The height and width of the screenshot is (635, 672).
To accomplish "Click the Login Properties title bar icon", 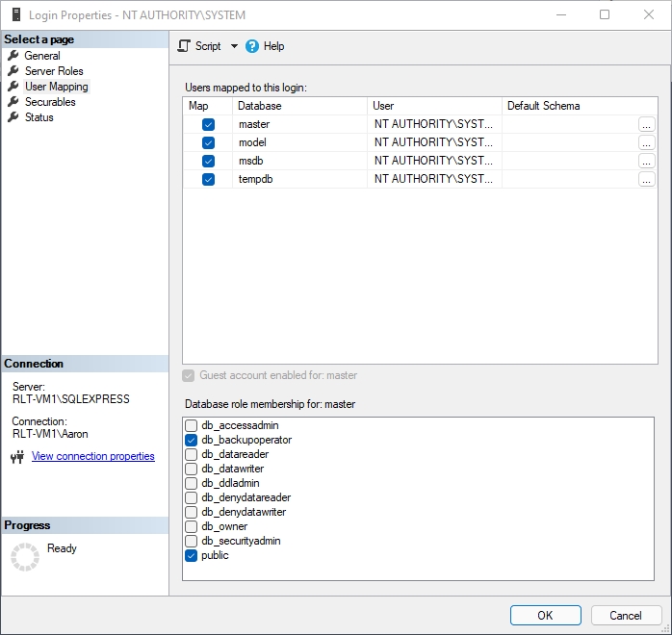I will point(13,15).
